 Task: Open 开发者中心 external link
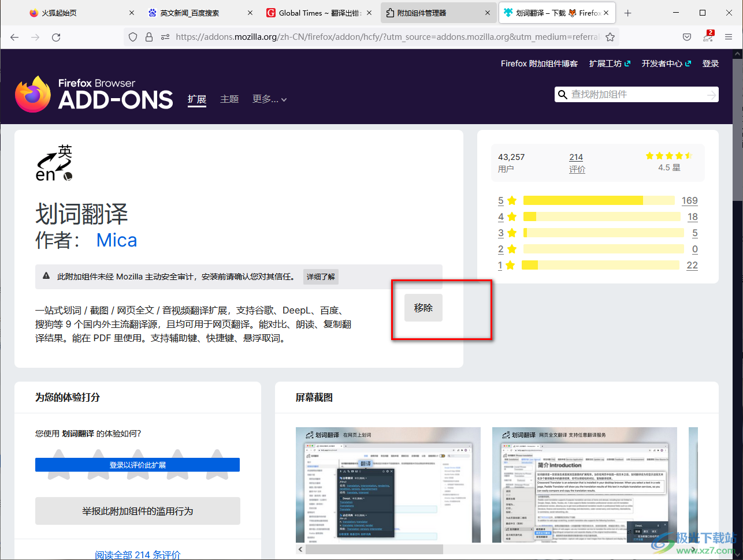(x=666, y=64)
